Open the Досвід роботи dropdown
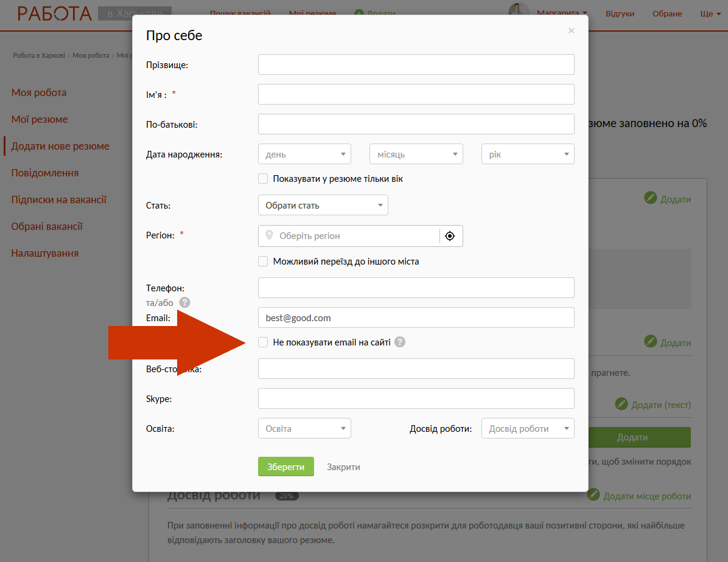 [x=527, y=429]
